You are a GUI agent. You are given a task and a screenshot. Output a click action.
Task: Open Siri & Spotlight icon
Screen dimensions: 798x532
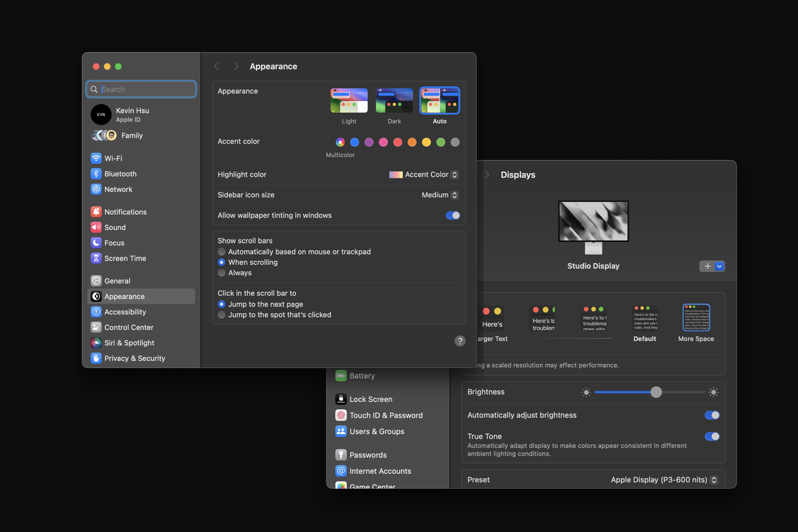(96, 343)
